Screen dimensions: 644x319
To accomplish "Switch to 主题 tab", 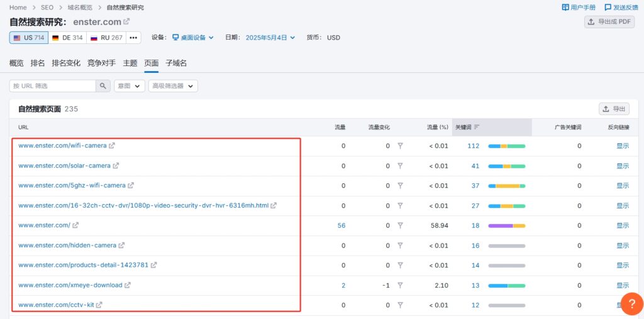I will coord(130,63).
